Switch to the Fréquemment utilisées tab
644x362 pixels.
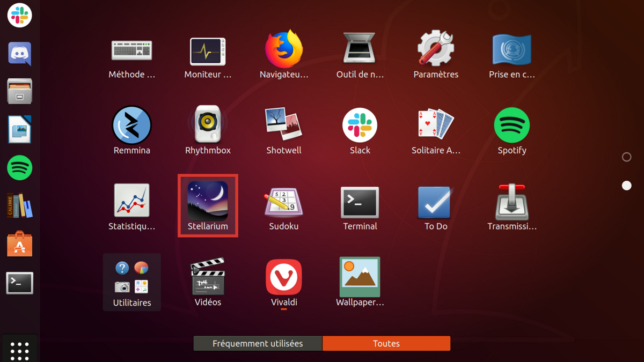[x=258, y=343]
